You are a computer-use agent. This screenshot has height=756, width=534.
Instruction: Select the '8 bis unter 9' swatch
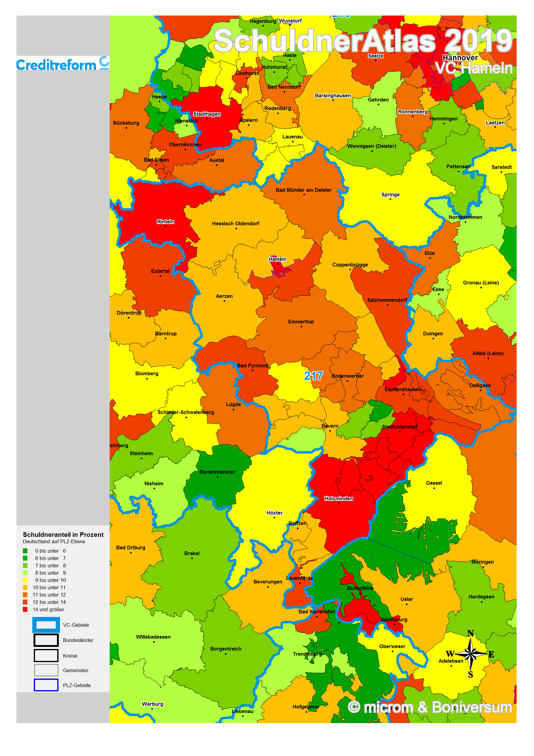coord(25,572)
